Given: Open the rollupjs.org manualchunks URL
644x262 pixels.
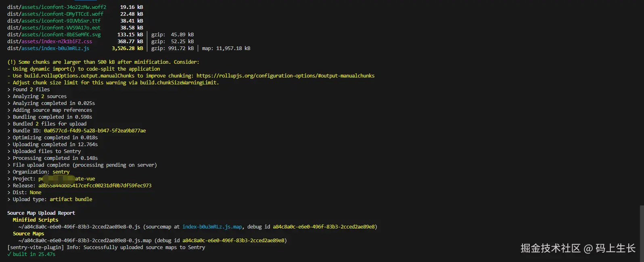Looking at the screenshot, I should [x=285, y=75].
